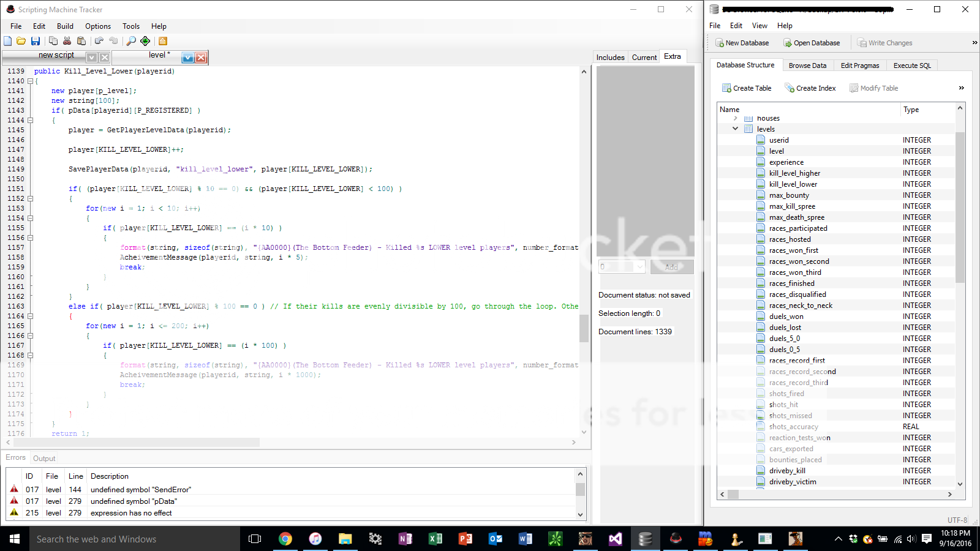Select error undefined symbol "SendError"
Viewport: 980px width, 551px height.
tap(292, 490)
